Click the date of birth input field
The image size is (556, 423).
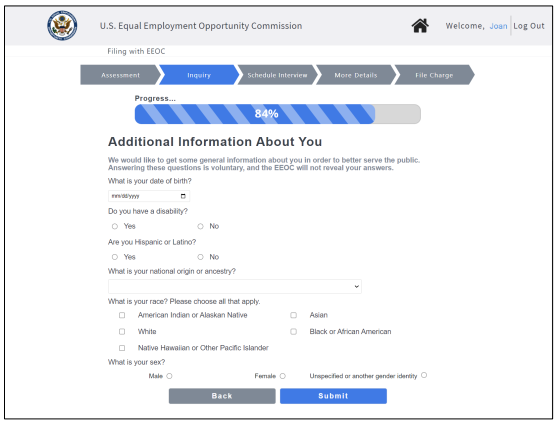click(149, 196)
